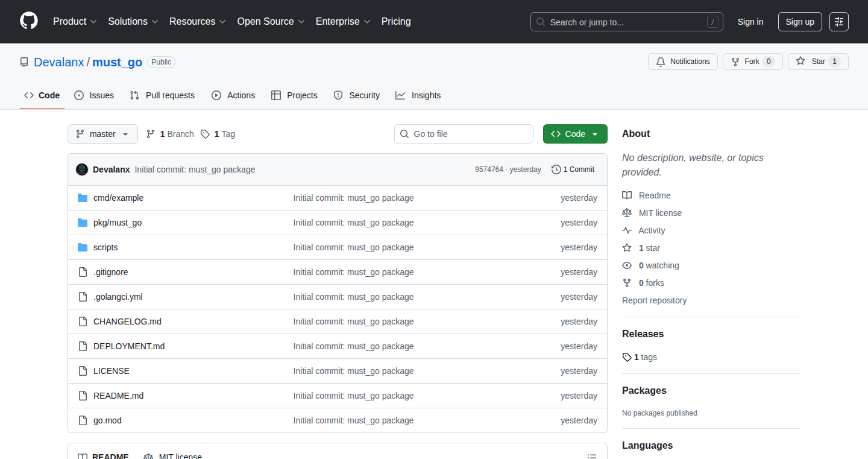The width and height of the screenshot is (868, 459).
Task: Click the pulse icon beside Activity
Action: (627, 230)
